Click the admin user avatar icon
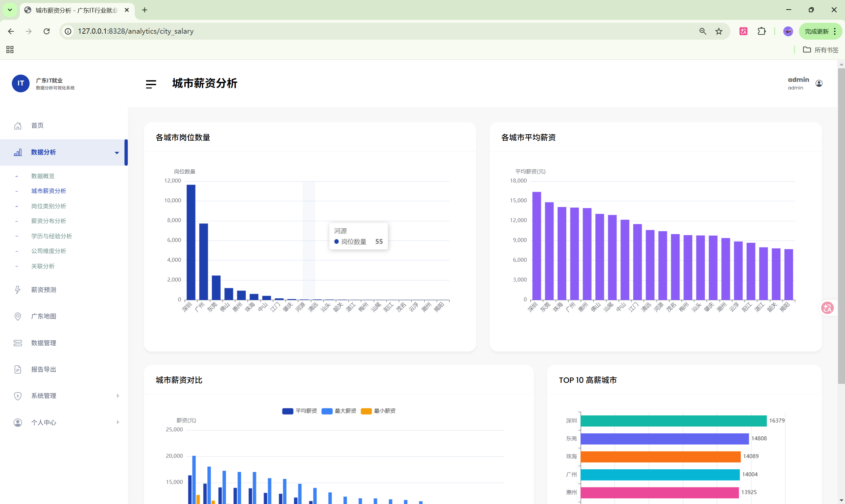Viewport: 845px width, 504px height. (x=819, y=84)
